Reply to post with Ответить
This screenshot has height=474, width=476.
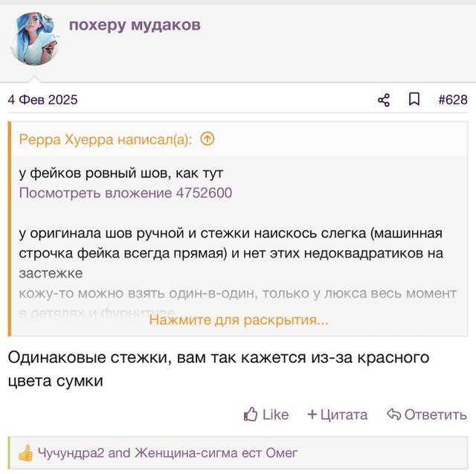[436, 414]
